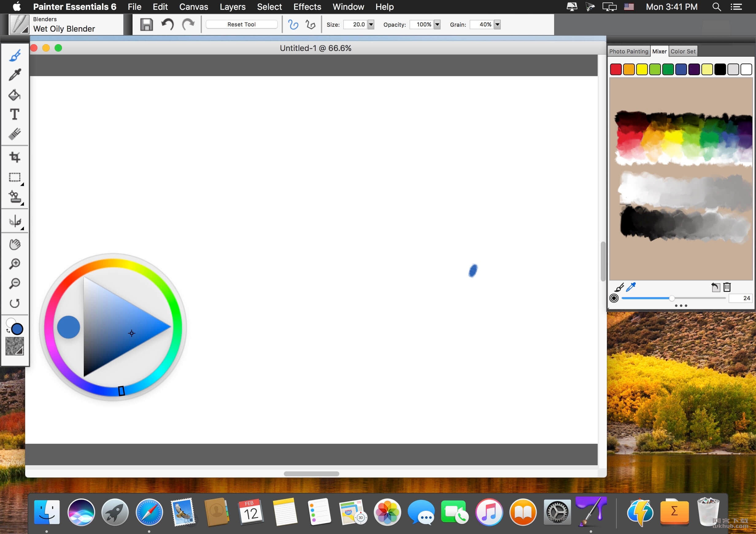
Task: Click the main color blue swatch
Action: click(17, 329)
